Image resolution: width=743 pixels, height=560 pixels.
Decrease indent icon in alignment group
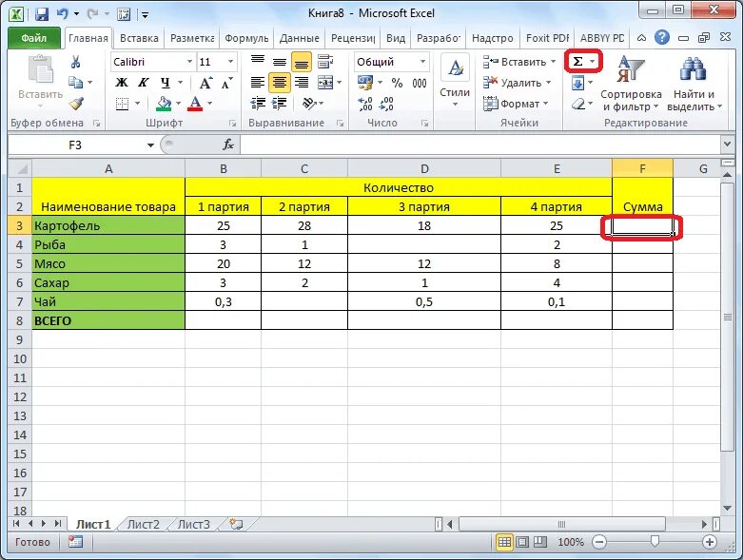(258, 104)
